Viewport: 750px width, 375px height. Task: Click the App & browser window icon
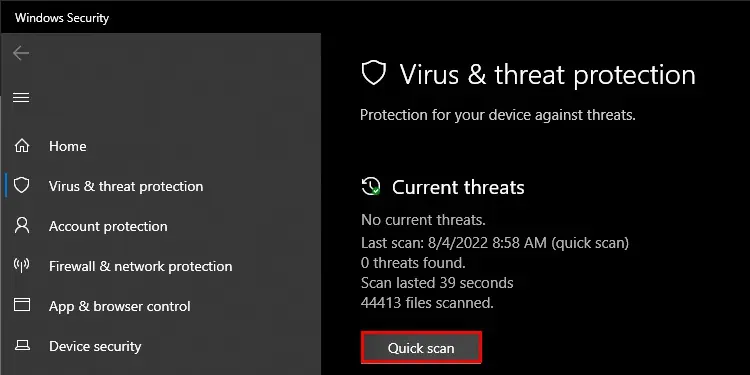click(x=22, y=305)
